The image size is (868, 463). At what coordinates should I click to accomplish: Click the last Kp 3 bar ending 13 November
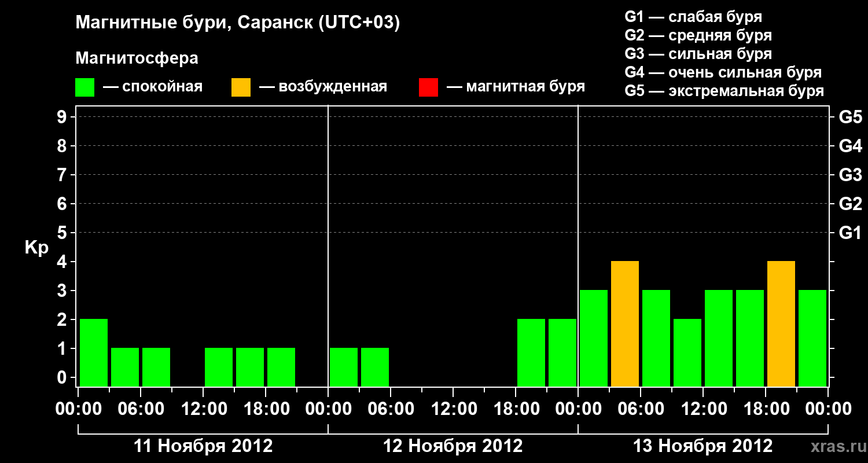[x=812, y=338]
